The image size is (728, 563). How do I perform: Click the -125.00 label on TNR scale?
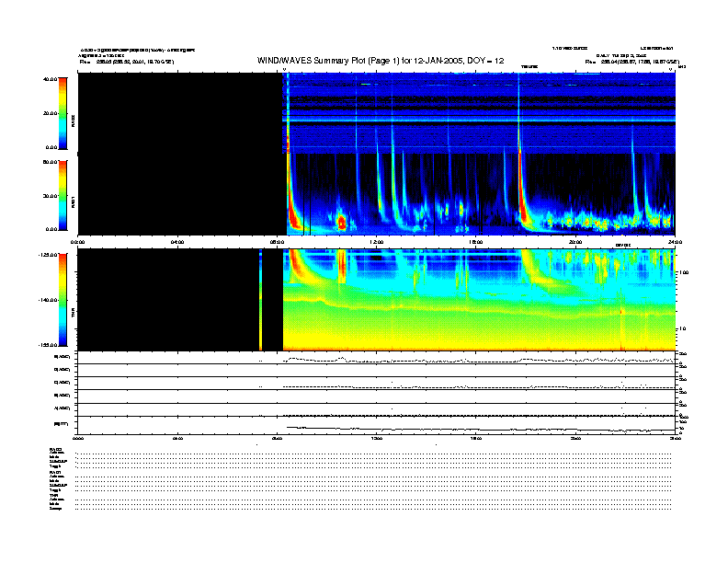point(48,255)
